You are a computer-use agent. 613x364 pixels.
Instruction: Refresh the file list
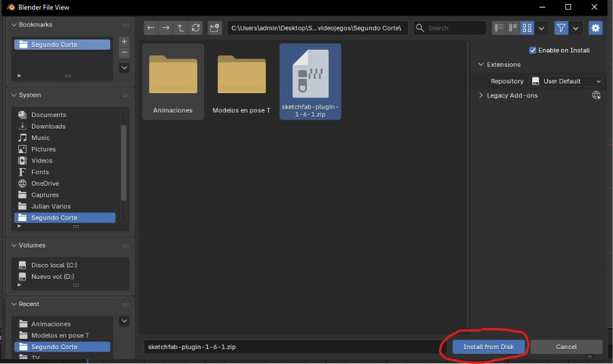[x=195, y=28]
